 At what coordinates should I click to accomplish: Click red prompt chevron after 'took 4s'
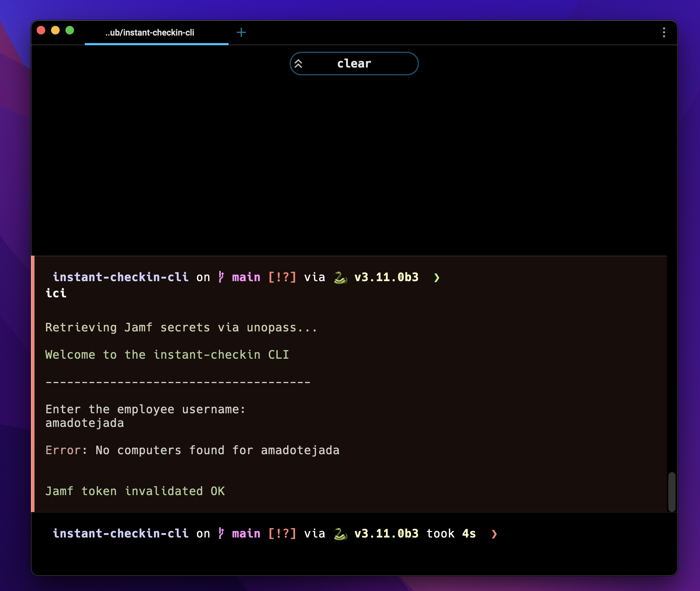[x=494, y=534]
